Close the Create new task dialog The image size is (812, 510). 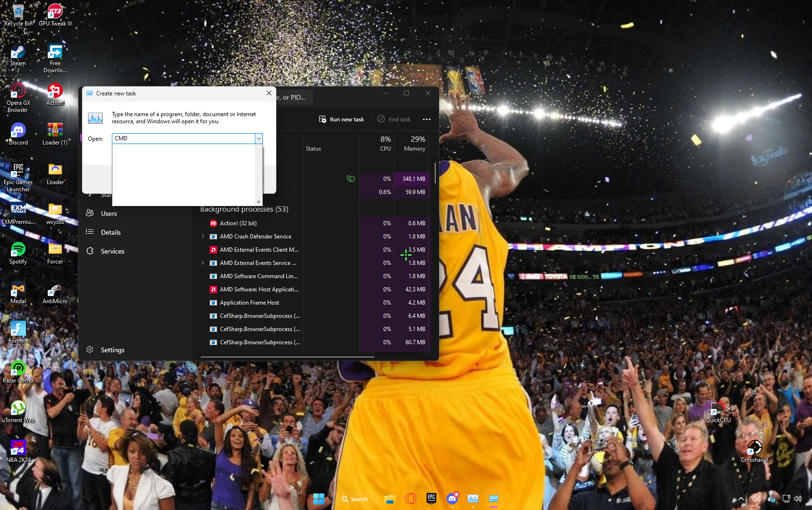pos(269,93)
